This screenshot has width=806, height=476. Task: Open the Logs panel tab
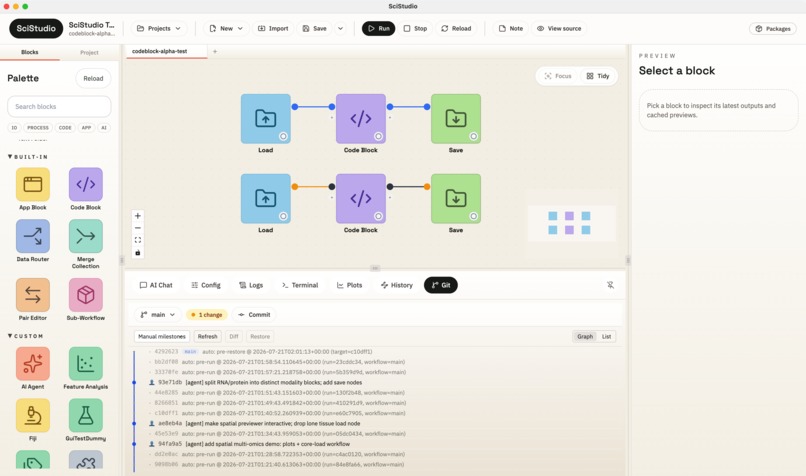point(251,285)
